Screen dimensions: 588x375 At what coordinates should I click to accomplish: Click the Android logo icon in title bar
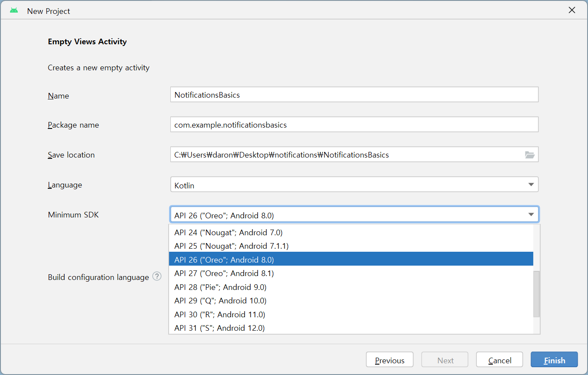click(14, 10)
